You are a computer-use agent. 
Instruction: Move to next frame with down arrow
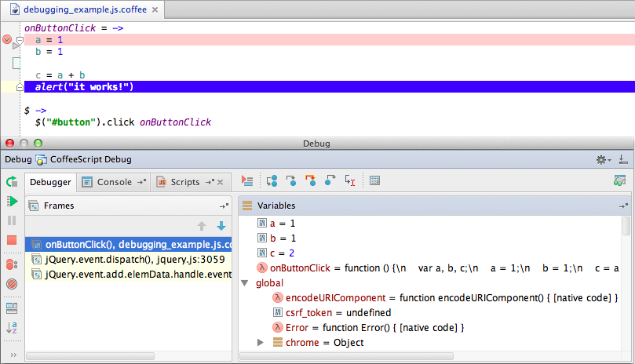(221, 226)
